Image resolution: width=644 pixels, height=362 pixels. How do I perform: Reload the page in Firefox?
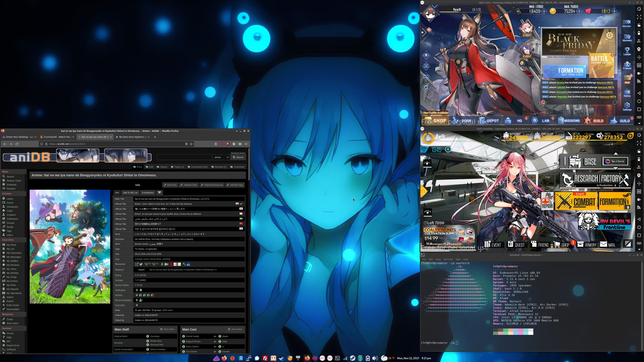point(17,144)
